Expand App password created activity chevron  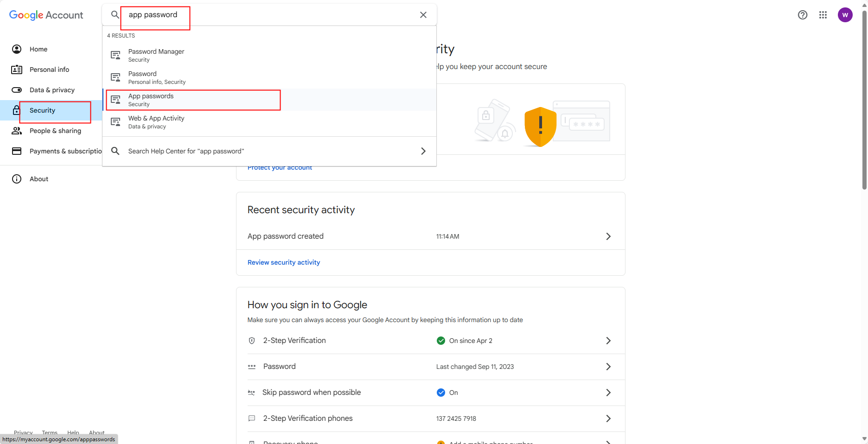coord(608,236)
